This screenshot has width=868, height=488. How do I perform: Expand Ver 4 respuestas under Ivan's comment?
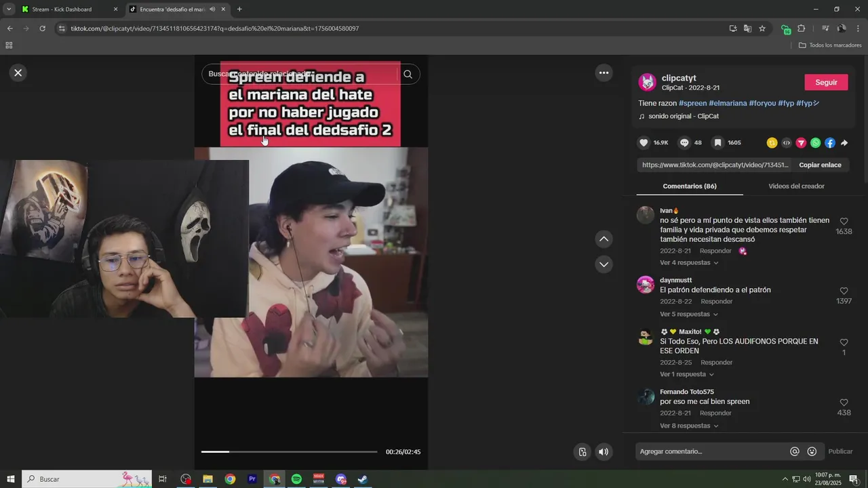click(x=689, y=262)
